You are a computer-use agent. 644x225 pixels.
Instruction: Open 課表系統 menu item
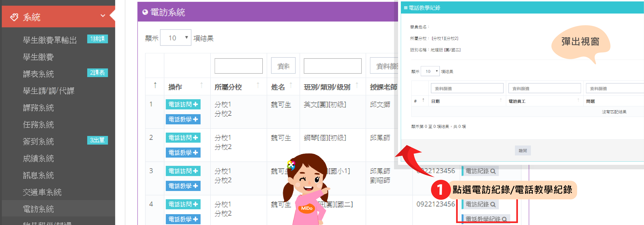[x=38, y=74]
